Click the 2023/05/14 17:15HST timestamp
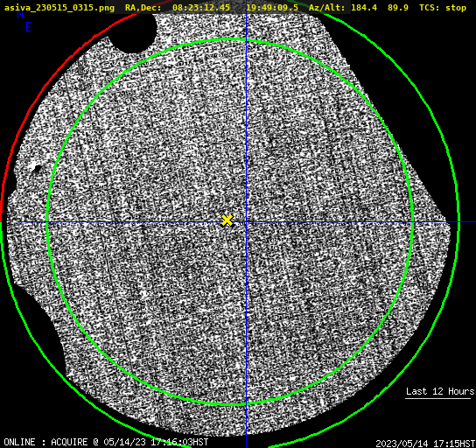The image size is (476, 448). click(425, 444)
